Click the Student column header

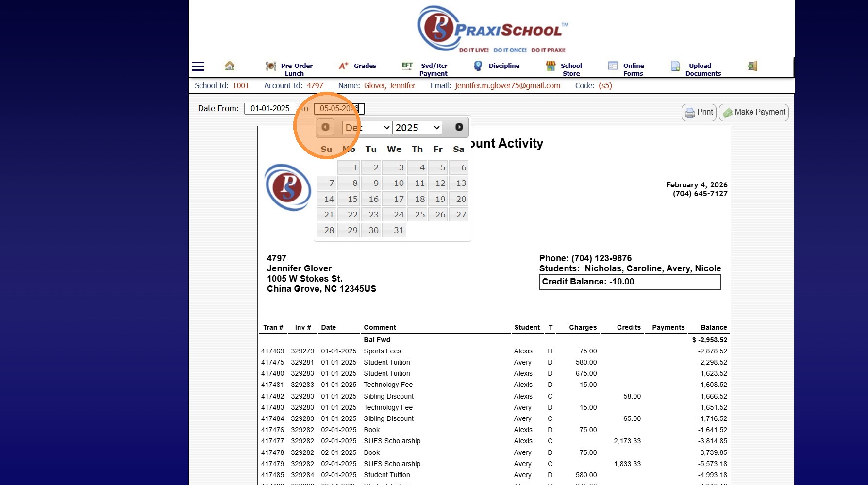point(527,328)
